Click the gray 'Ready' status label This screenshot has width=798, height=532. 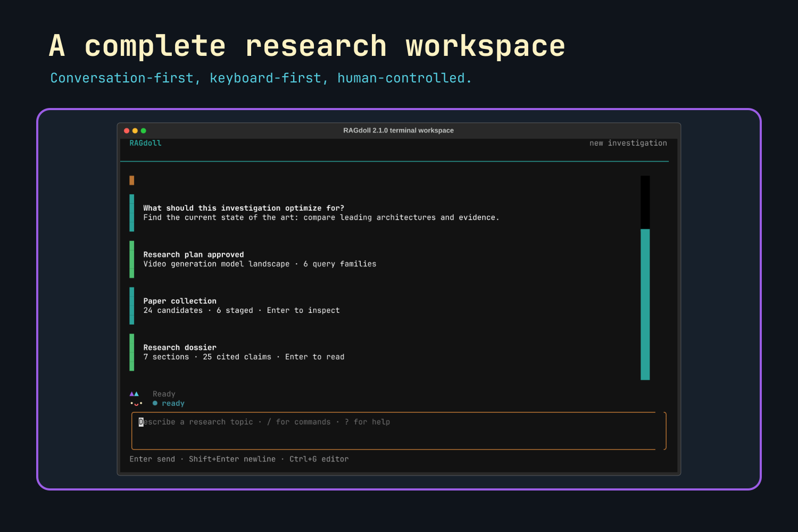point(164,394)
